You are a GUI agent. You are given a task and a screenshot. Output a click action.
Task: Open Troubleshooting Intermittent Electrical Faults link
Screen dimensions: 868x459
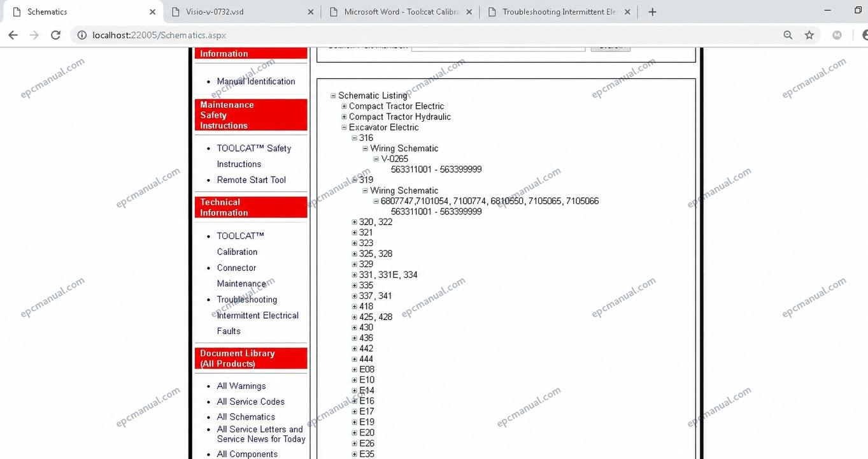click(x=258, y=315)
